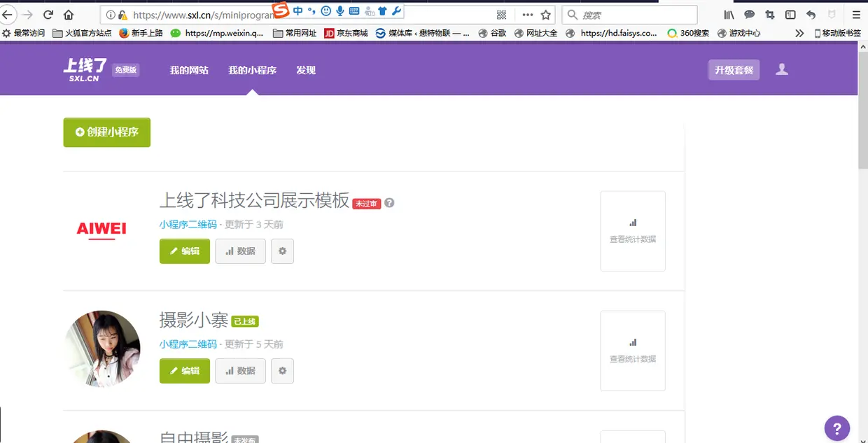Open QR code for current page
The image size is (868, 443).
501,14
